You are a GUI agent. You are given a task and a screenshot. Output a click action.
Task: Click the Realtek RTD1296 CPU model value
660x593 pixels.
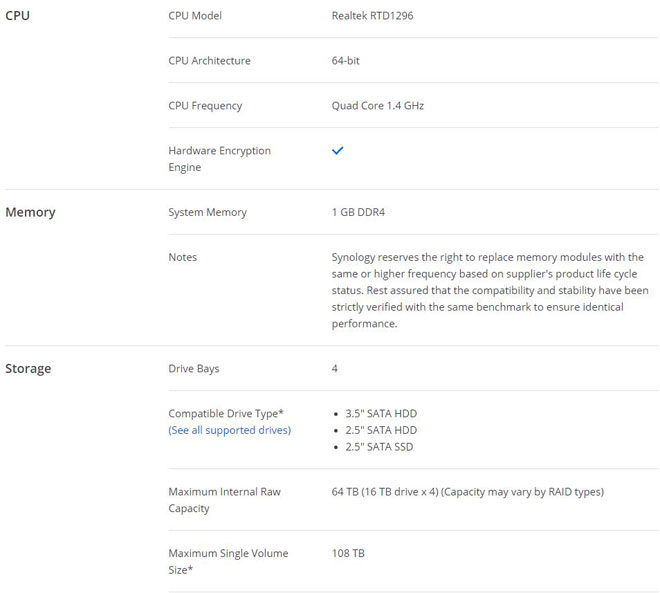[373, 16]
